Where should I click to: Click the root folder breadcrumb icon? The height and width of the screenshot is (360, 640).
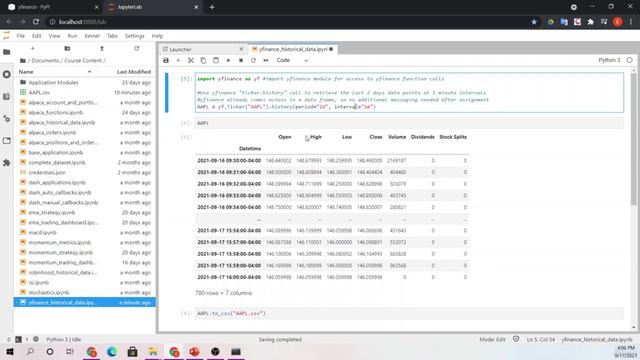tap(23, 60)
